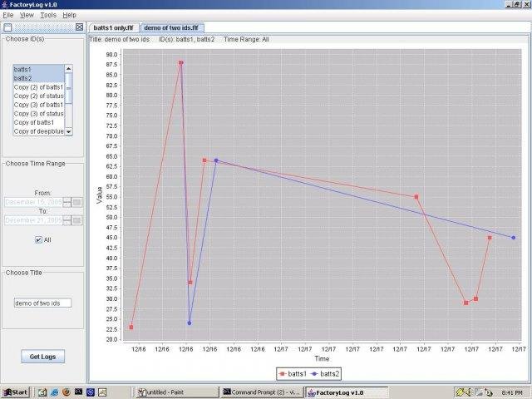The height and width of the screenshot is (399, 532).
Task: Click the 20.0 value axis tick label
Action: (x=111, y=340)
